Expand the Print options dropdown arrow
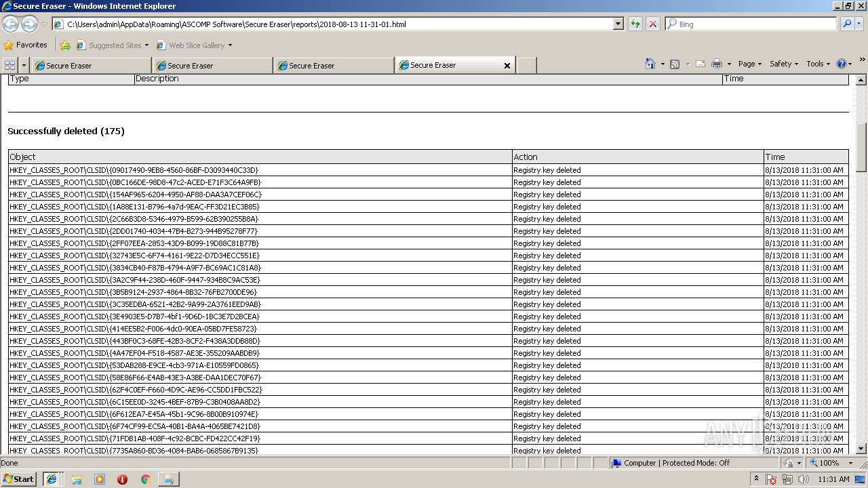Image resolution: width=868 pixels, height=488 pixels. click(x=729, y=64)
